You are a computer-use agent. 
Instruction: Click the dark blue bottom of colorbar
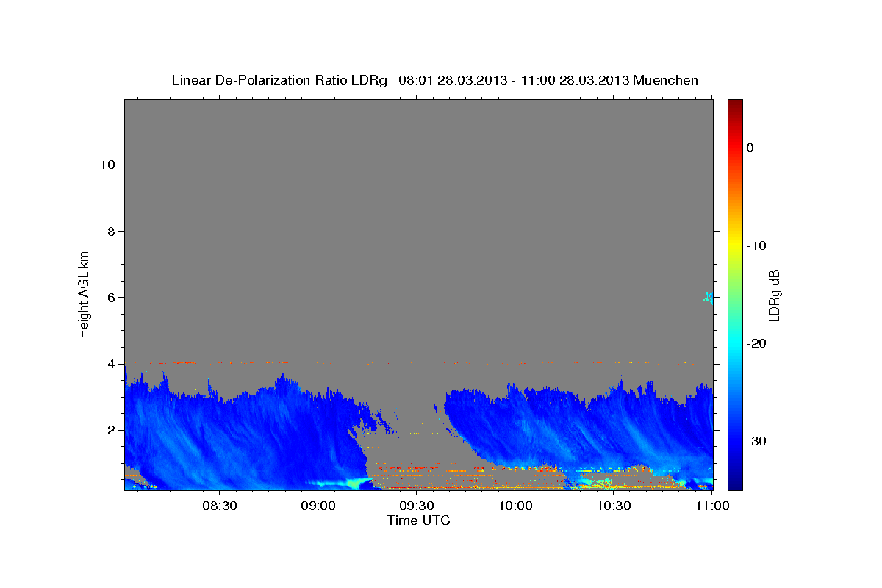coord(735,484)
